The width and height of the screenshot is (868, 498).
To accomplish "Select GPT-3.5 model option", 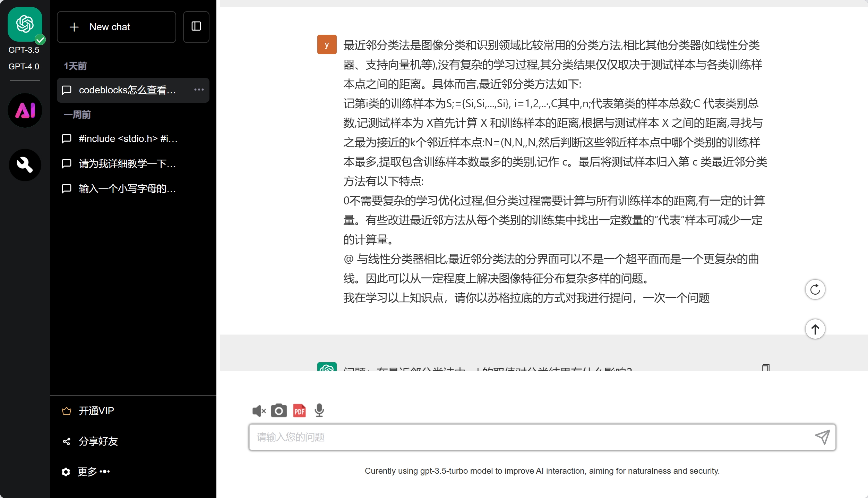I will 24,50.
